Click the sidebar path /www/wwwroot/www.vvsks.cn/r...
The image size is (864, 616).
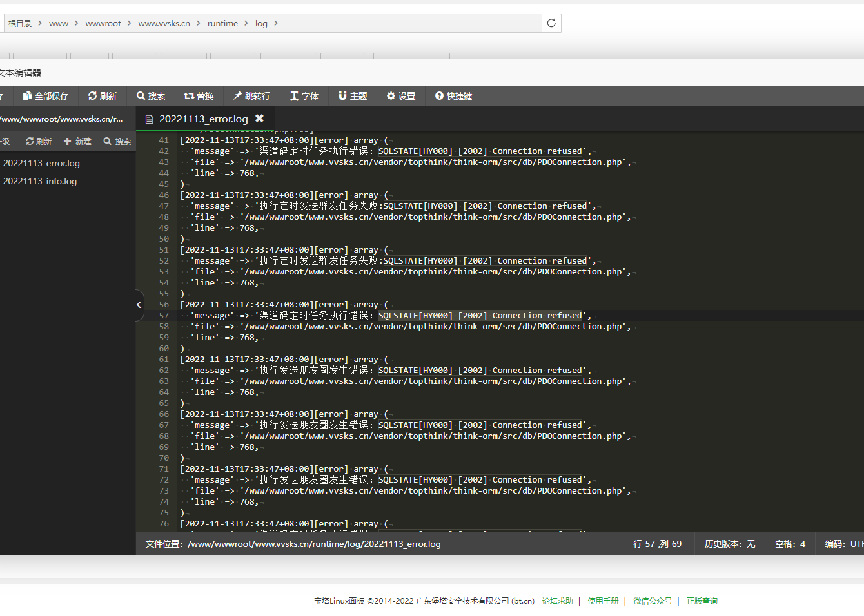pyautogui.click(x=61, y=119)
